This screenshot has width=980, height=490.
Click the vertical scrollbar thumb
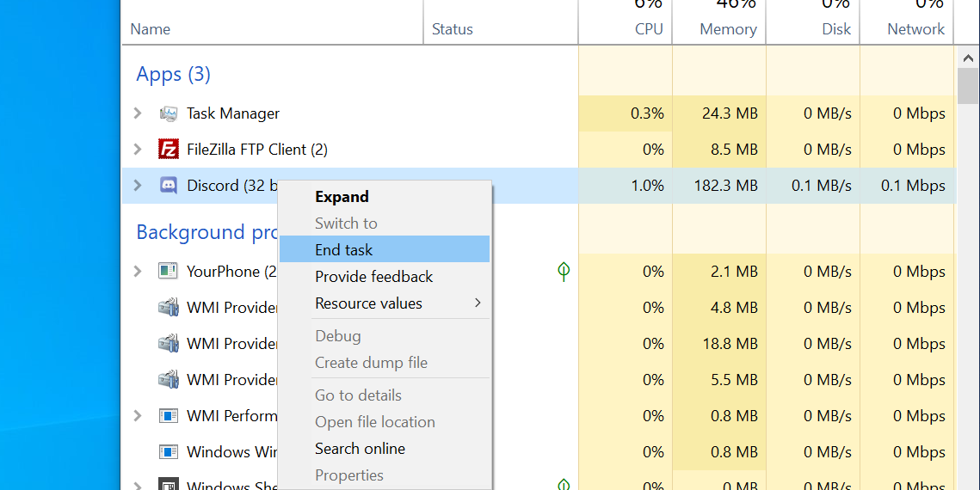[x=967, y=84]
